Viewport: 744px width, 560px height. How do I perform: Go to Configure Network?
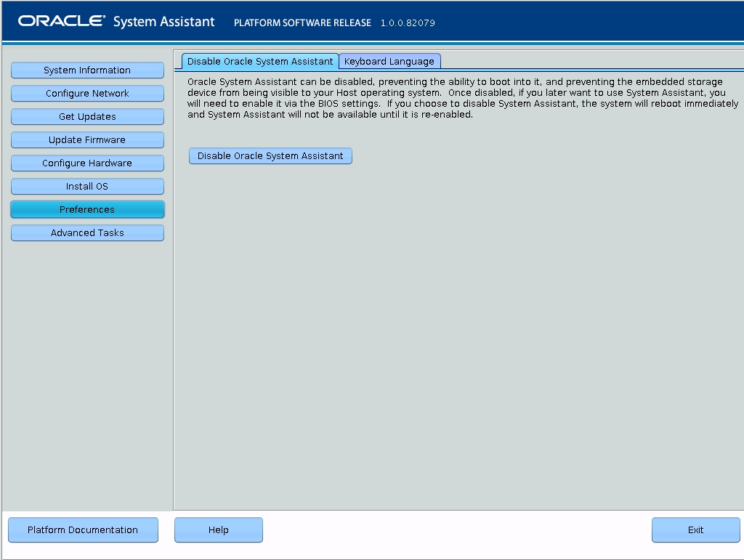[87, 94]
